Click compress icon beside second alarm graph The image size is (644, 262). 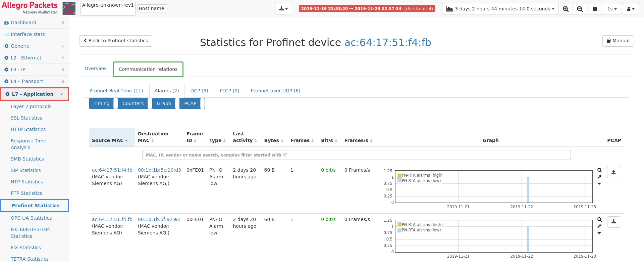[599, 226]
